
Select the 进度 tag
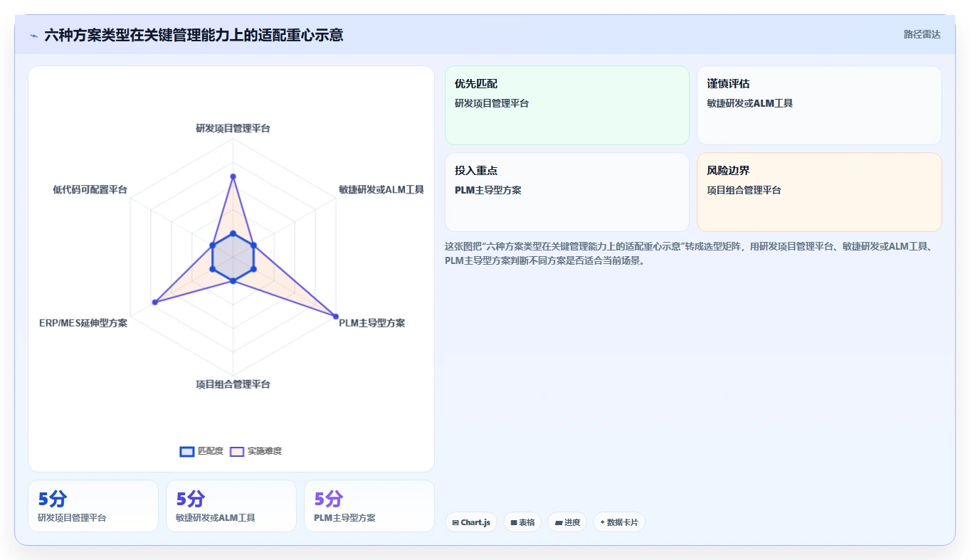click(x=567, y=522)
